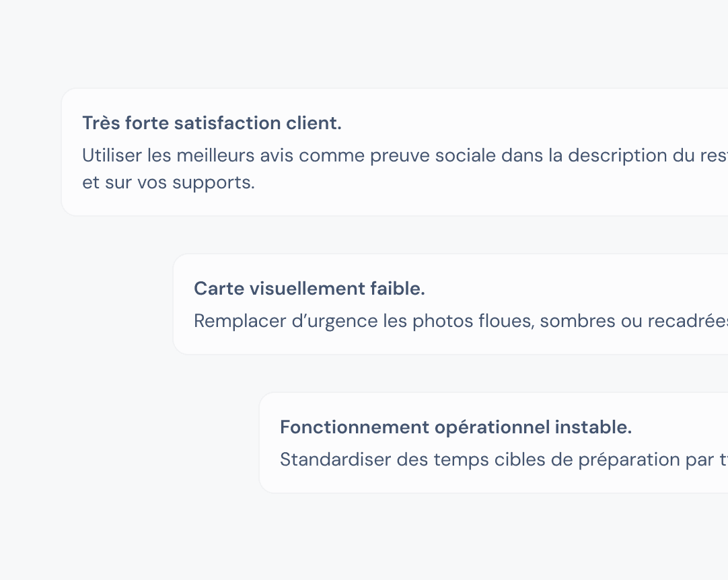Click the word 'Standardiser' in the third card
The width and height of the screenshot is (728, 580).
click(335, 460)
